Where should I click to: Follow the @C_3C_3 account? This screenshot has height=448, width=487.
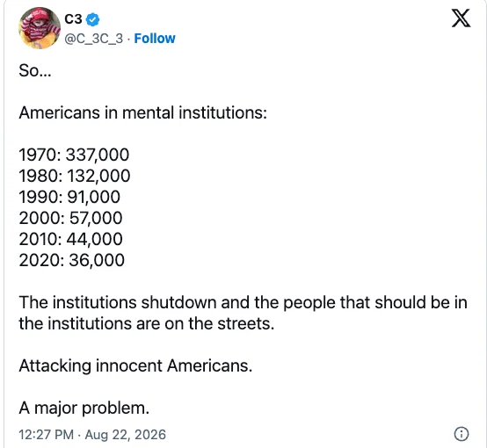click(155, 39)
